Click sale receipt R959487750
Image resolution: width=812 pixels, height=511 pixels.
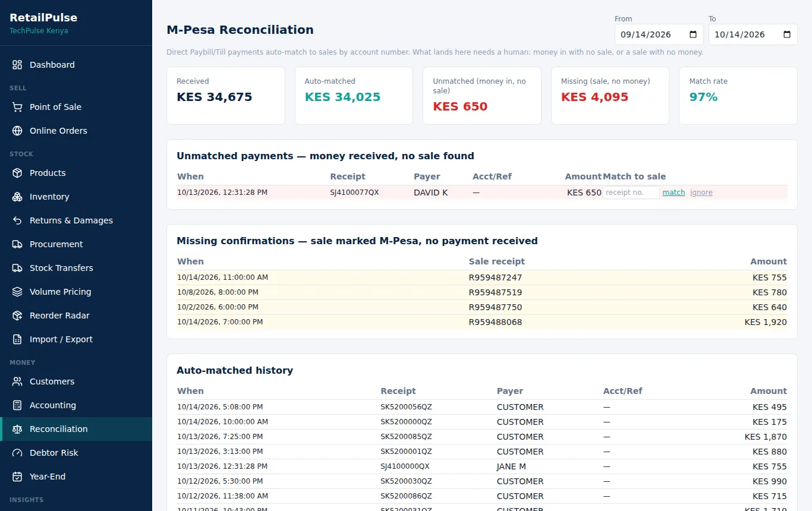(x=495, y=307)
